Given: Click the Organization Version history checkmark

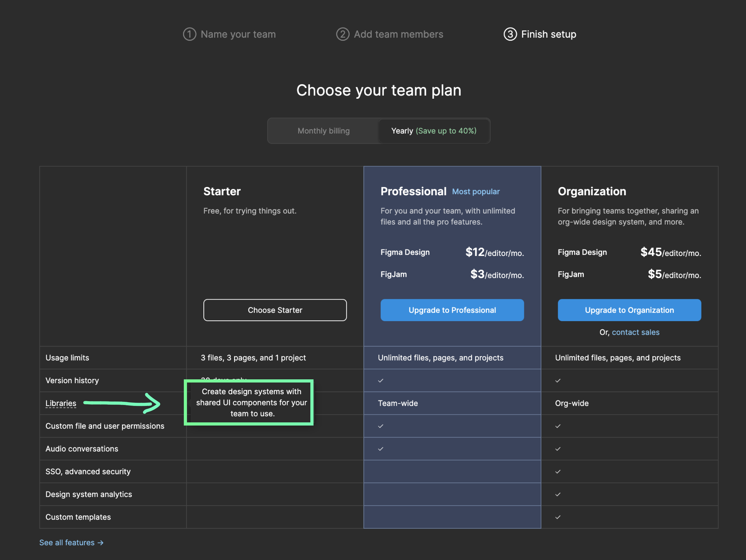Looking at the screenshot, I should 557,380.
